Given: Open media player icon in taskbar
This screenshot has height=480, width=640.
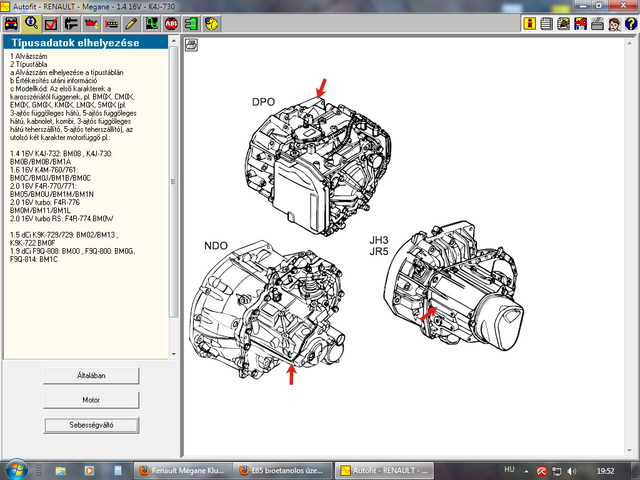Looking at the screenshot, I should point(89,471).
